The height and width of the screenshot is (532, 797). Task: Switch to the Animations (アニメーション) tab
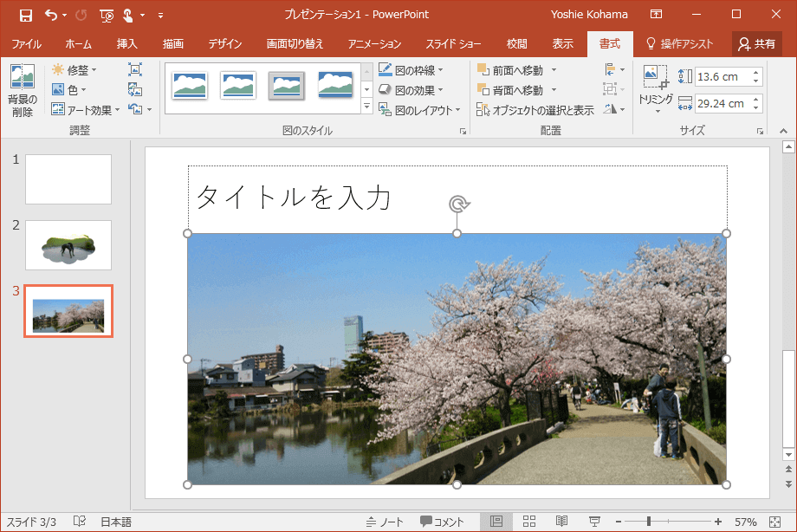[374, 44]
